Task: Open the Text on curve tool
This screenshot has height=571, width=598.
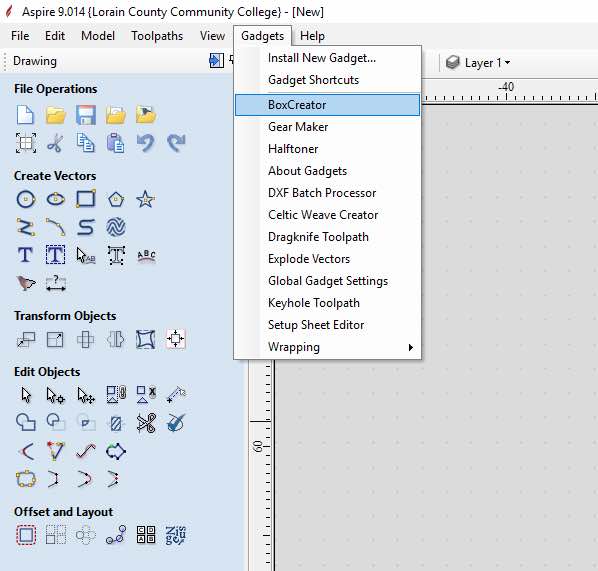Action: coord(146,256)
